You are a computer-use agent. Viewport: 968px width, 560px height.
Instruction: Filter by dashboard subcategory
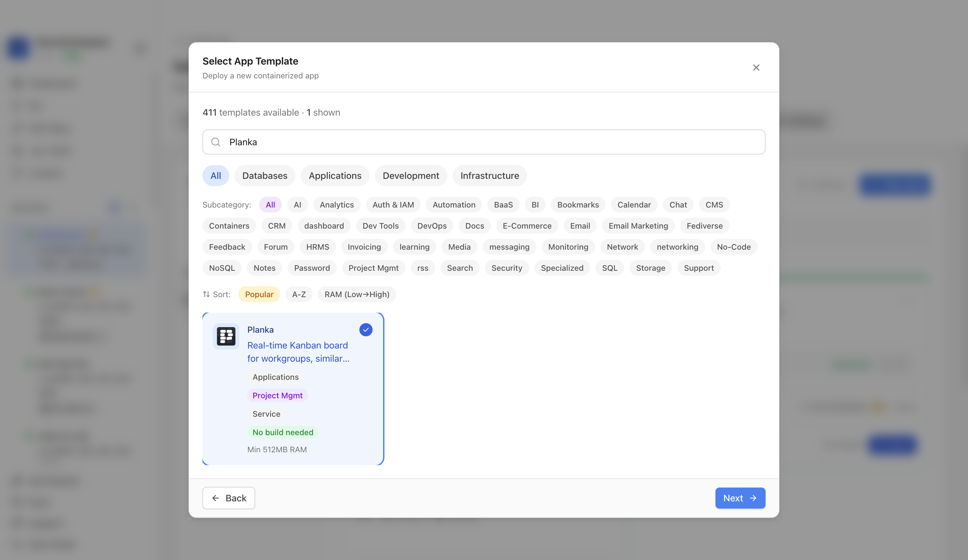[x=324, y=226]
